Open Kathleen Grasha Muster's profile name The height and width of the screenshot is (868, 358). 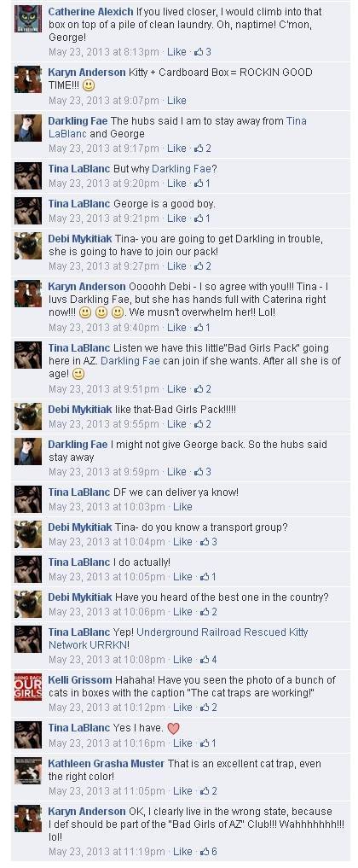point(106,763)
